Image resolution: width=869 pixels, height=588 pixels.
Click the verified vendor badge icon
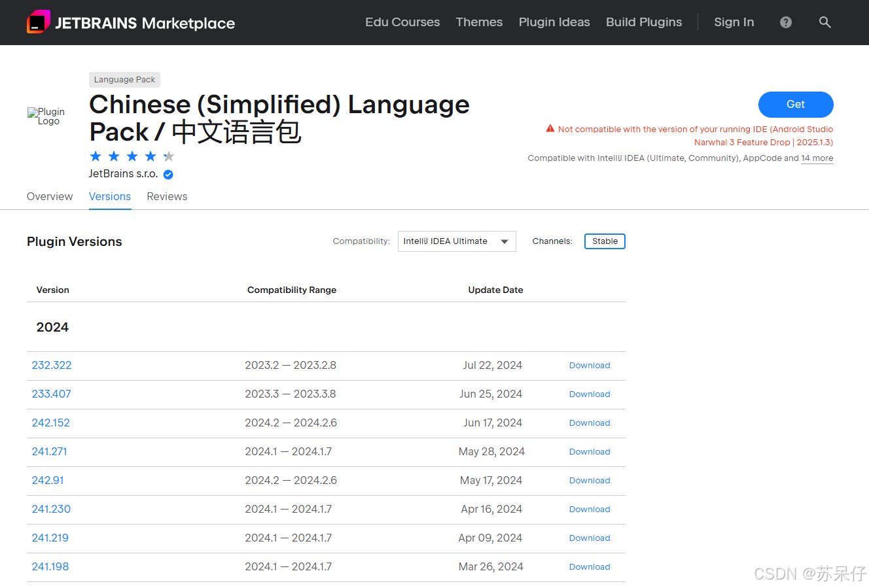[x=168, y=174]
